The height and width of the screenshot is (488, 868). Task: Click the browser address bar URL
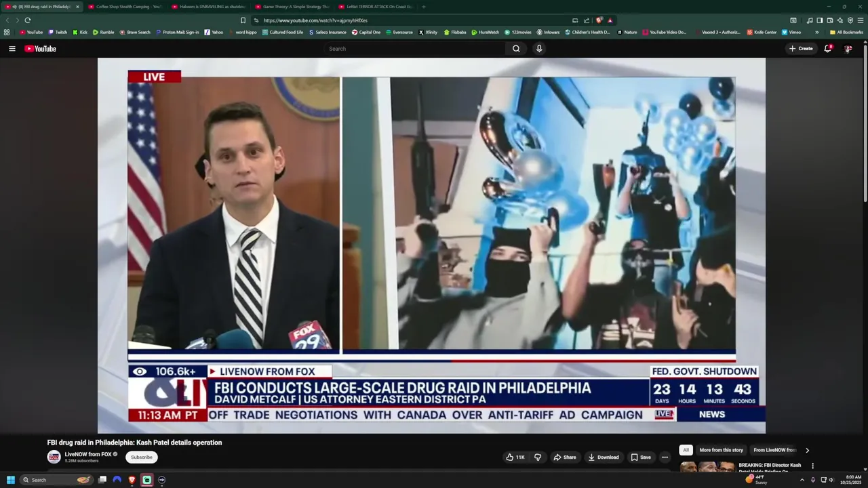315,20
